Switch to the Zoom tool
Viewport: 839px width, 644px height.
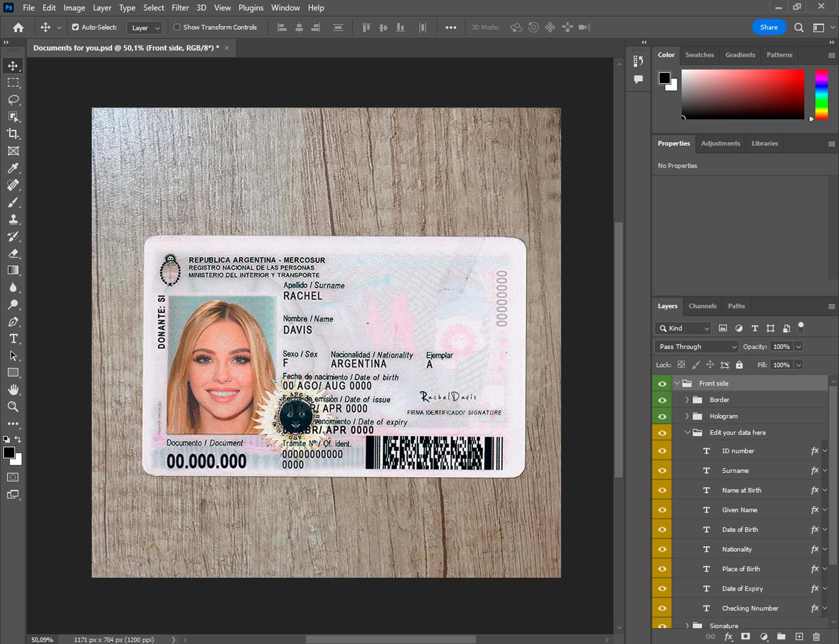pyautogui.click(x=13, y=407)
